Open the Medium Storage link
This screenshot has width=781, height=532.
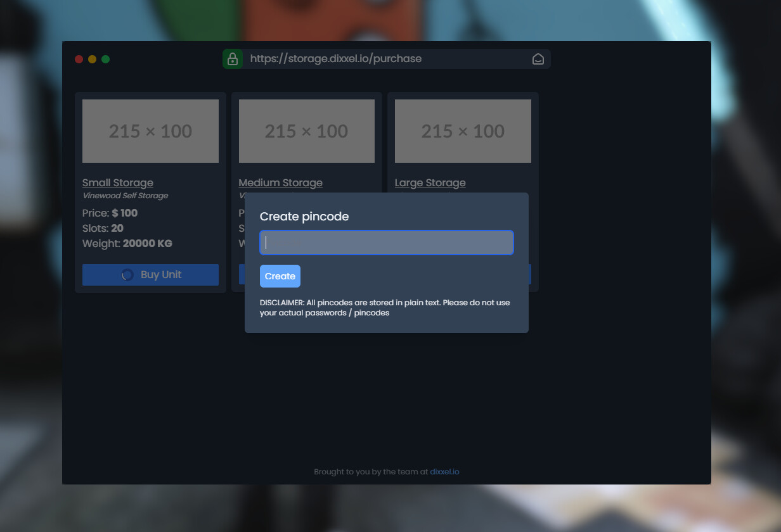coord(280,183)
